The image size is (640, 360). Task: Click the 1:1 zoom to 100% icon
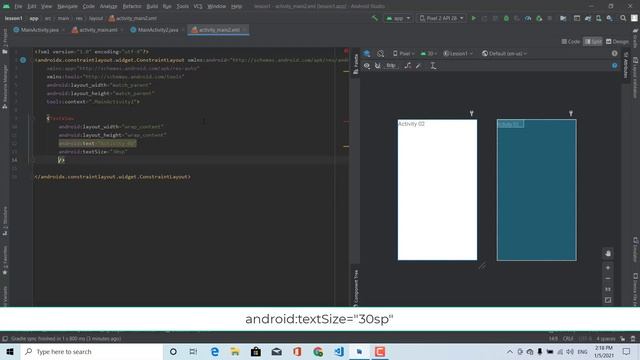pos(608,289)
